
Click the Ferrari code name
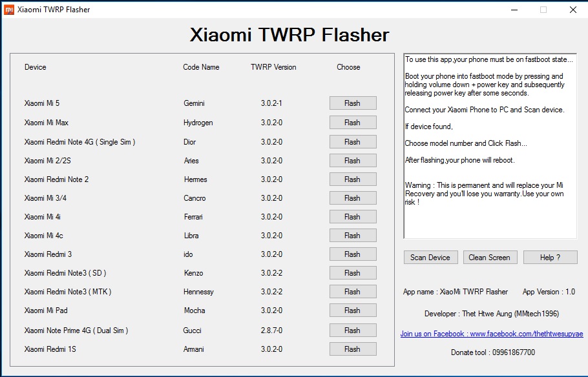tap(193, 217)
